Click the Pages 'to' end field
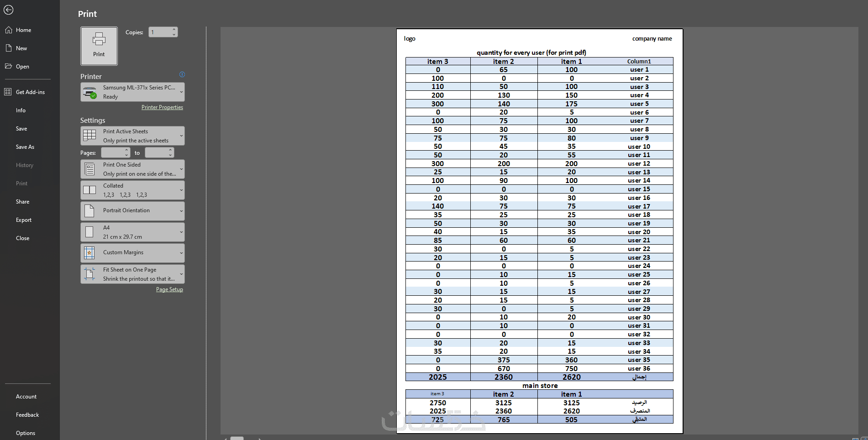The width and height of the screenshot is (868, 440). (x=157, y=152)
